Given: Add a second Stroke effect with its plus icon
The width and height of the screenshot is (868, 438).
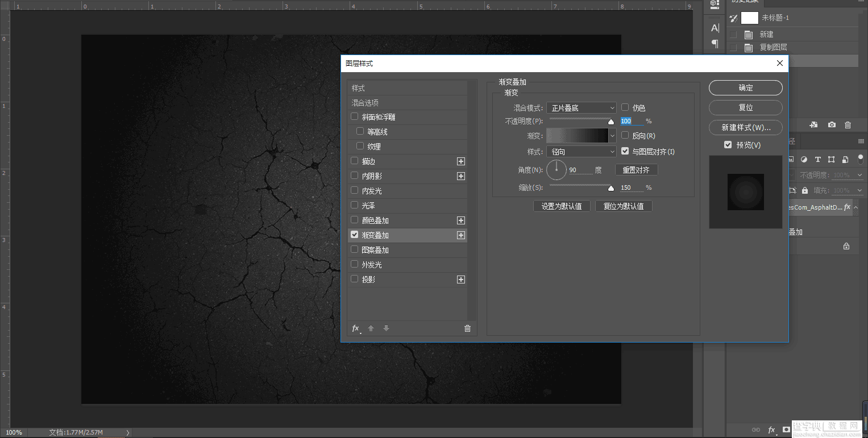Looking at the screenshot, I should 461,161.
